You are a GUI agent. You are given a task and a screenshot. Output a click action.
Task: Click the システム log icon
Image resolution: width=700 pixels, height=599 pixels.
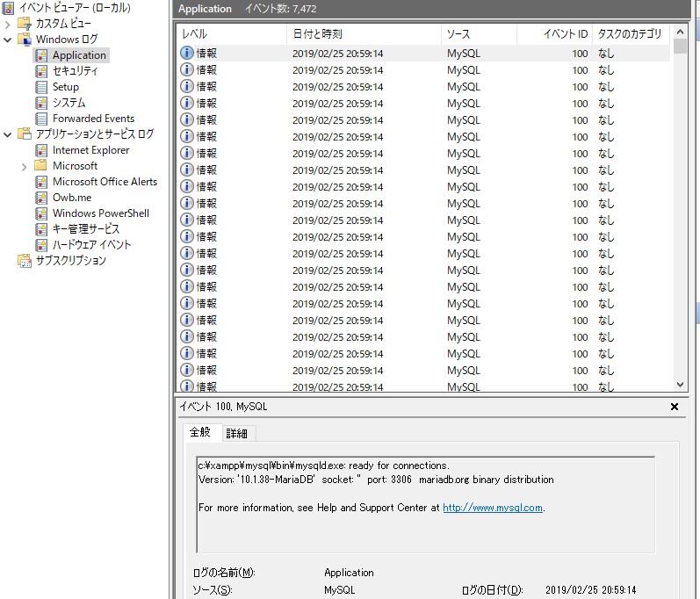[x=41, y=103]
